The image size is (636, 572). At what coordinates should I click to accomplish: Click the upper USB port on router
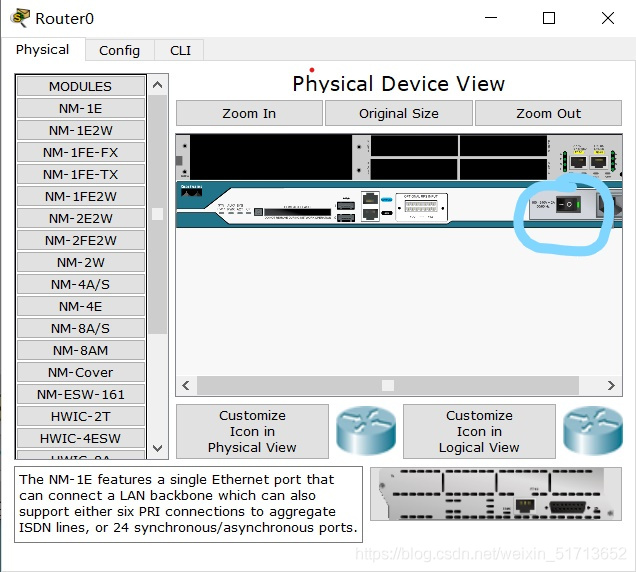click(346, 206)
